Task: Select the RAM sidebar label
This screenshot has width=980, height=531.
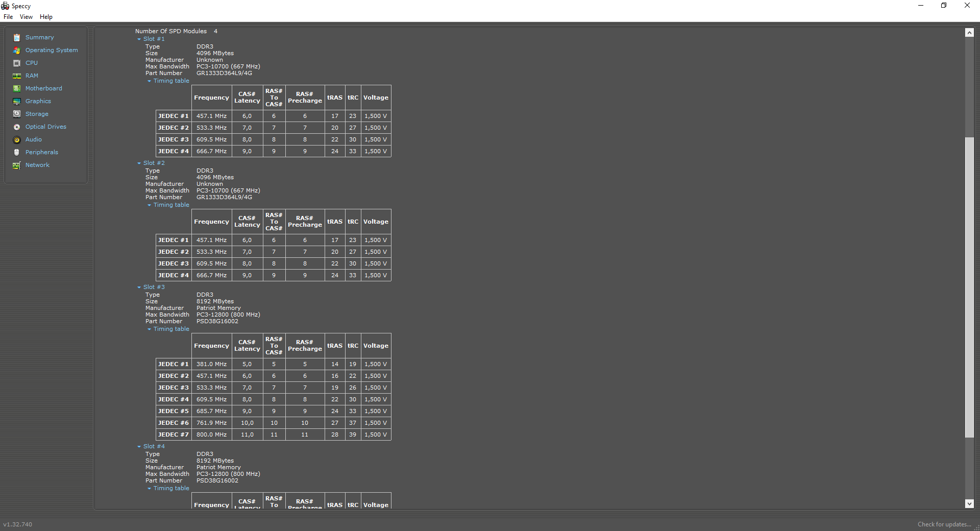Action: [x=32, y=76]
